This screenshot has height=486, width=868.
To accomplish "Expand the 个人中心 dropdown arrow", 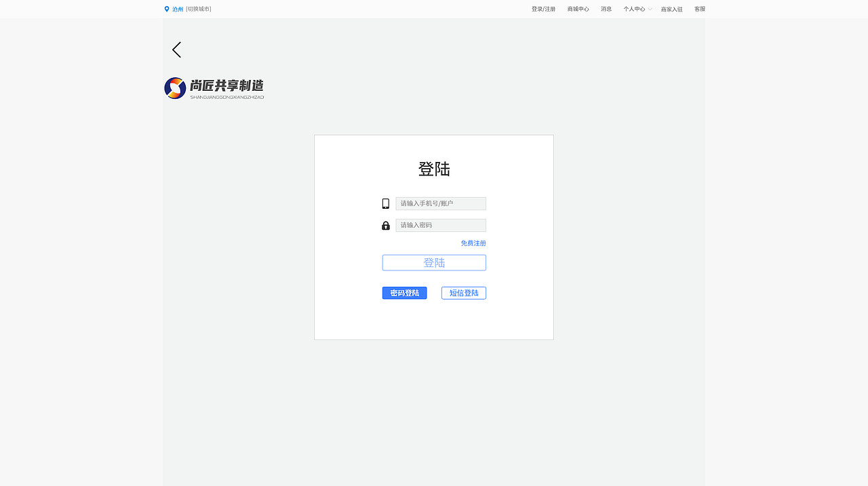I will (x=650, y=9).
